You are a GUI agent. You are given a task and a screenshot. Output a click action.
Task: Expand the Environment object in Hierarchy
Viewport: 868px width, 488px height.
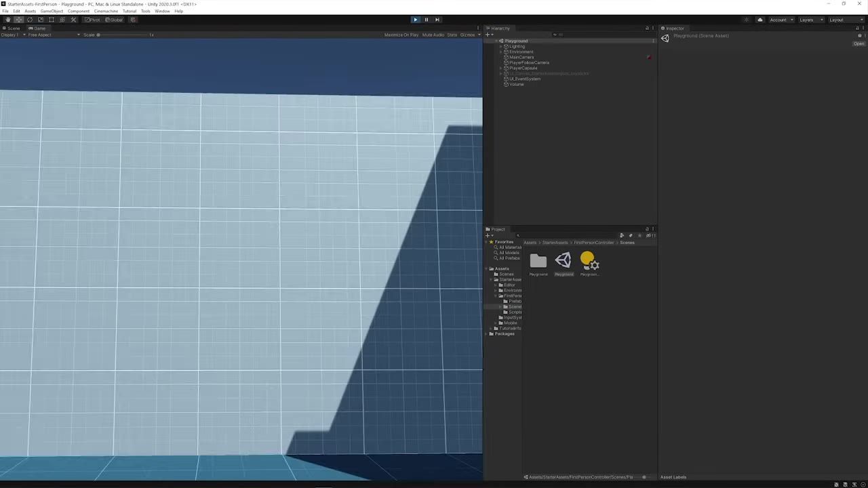click(x=501, y=52)
